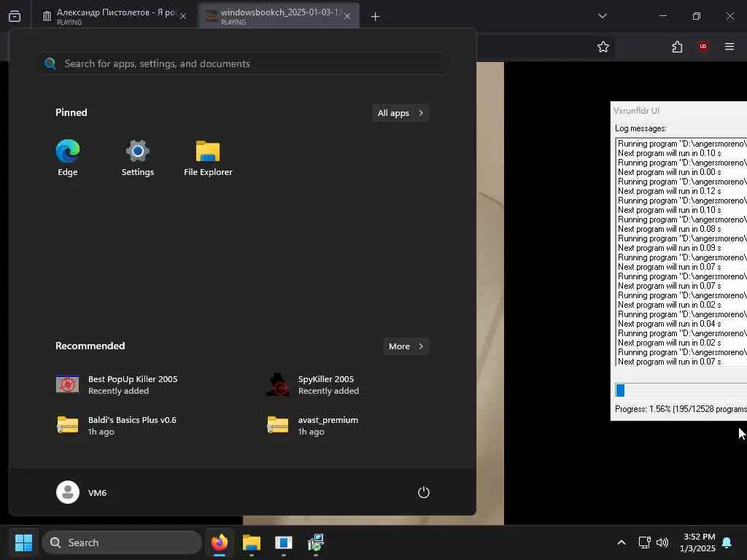Open the power options button
747x560 pixels.
(x=424, y=492)
